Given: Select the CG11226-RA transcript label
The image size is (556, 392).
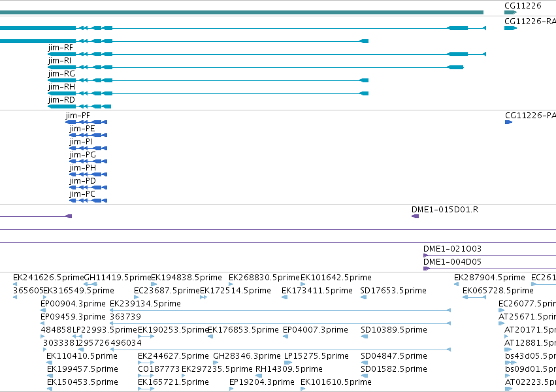Looking at the screenshot, I should tap(530, 22).
